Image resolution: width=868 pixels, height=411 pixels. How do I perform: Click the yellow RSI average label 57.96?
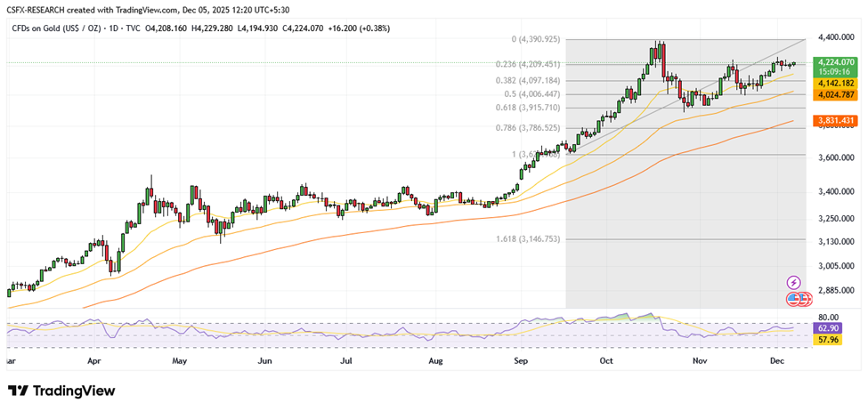(827, 339)
